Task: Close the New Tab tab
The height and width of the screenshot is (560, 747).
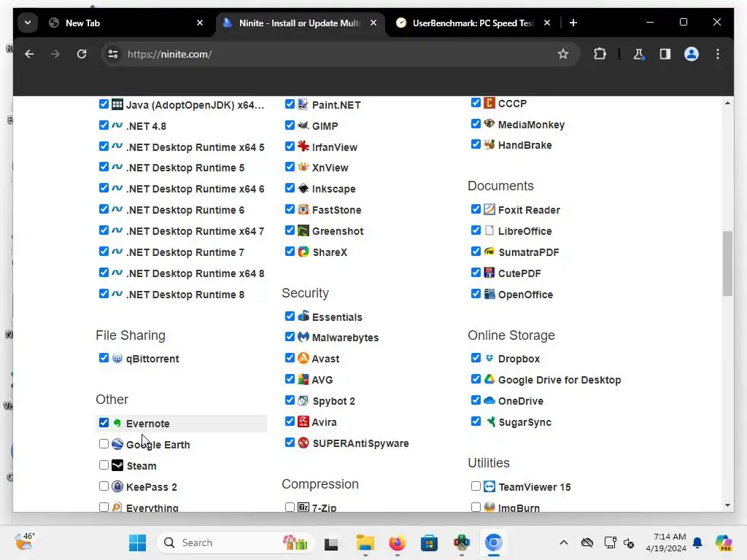Action: 200,23
